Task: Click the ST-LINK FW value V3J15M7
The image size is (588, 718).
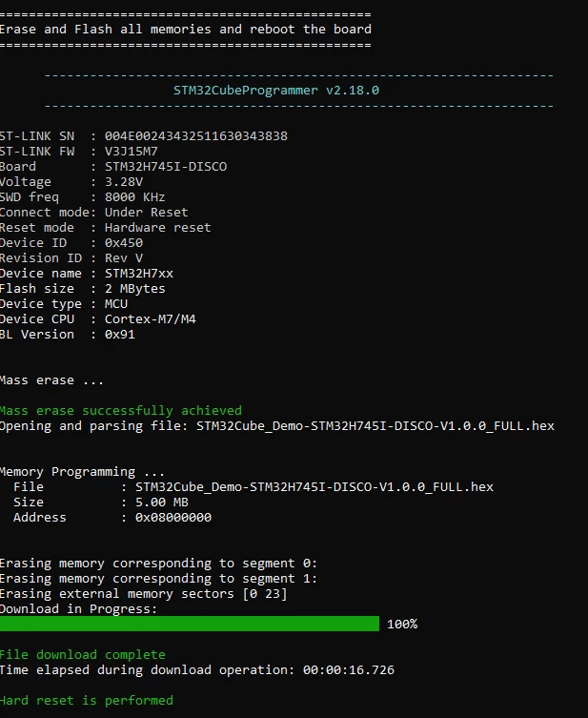Action: (131, 151)
